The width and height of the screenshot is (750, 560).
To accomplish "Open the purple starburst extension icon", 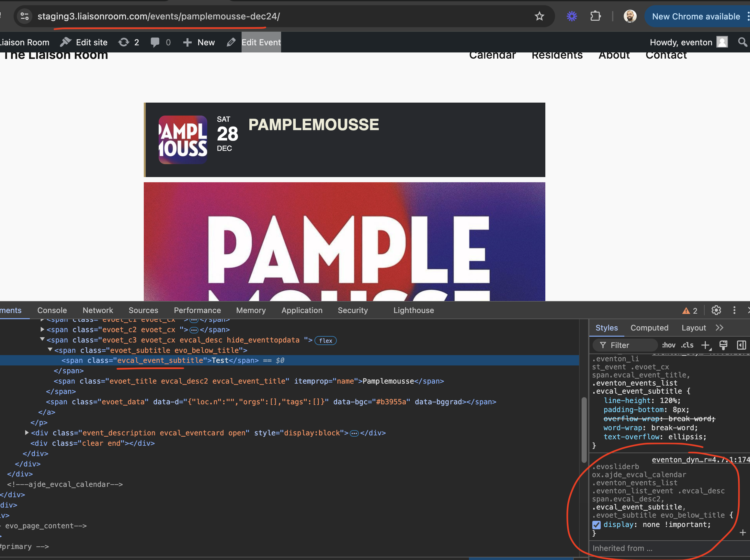I will pos(572,16).
